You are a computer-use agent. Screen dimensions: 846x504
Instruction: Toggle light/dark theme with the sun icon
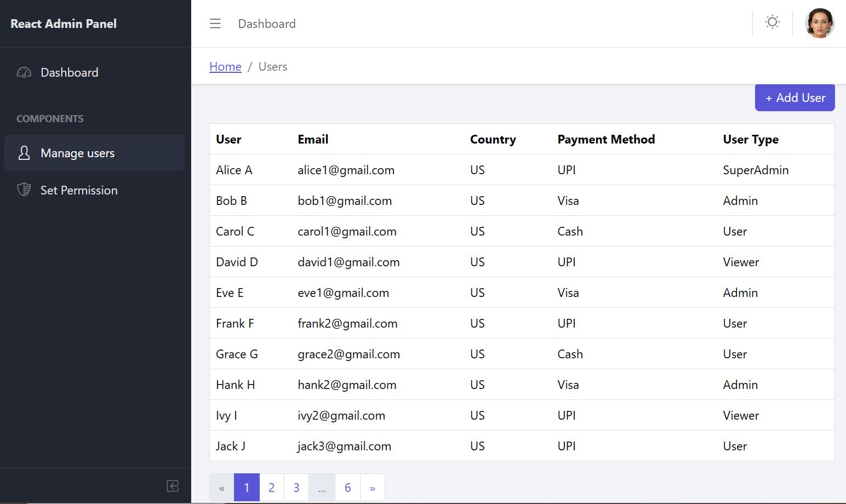772,22
